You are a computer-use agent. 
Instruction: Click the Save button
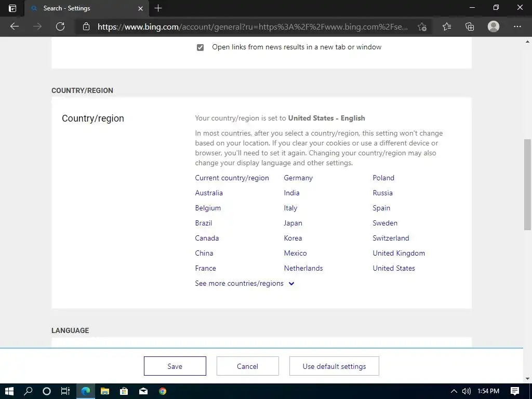coord(175,366)
